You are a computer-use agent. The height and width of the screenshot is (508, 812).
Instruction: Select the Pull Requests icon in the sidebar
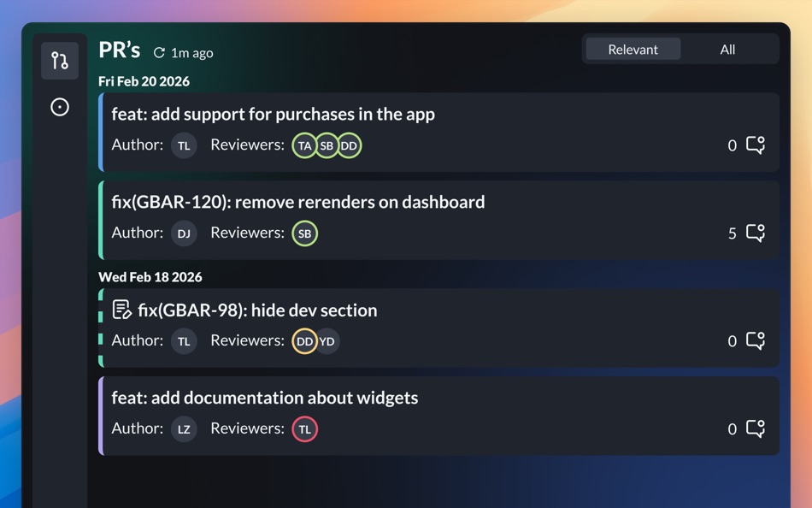(x=59, y=60)
